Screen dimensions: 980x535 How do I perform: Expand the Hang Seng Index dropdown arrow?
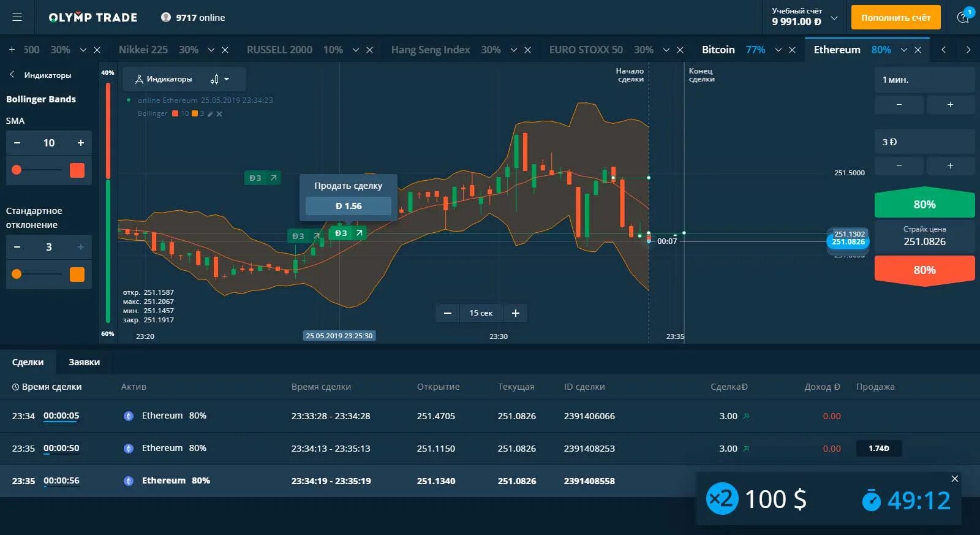click(513, 50)
